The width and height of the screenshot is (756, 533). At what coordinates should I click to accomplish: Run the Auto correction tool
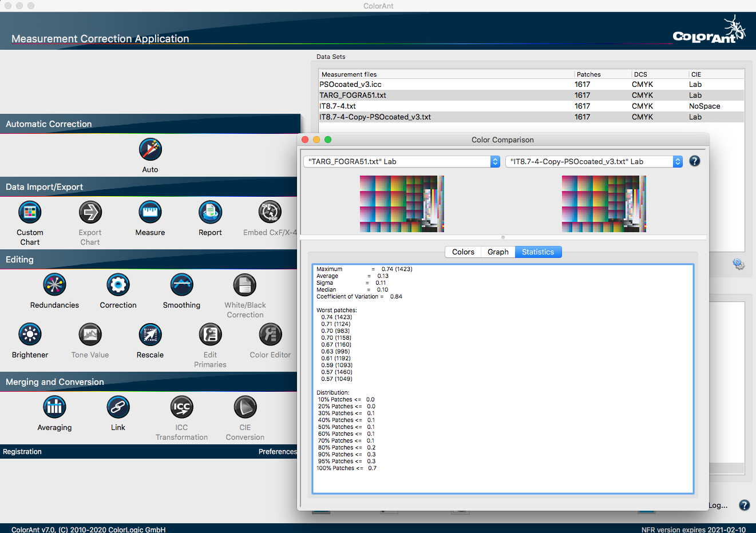[150, 150]
